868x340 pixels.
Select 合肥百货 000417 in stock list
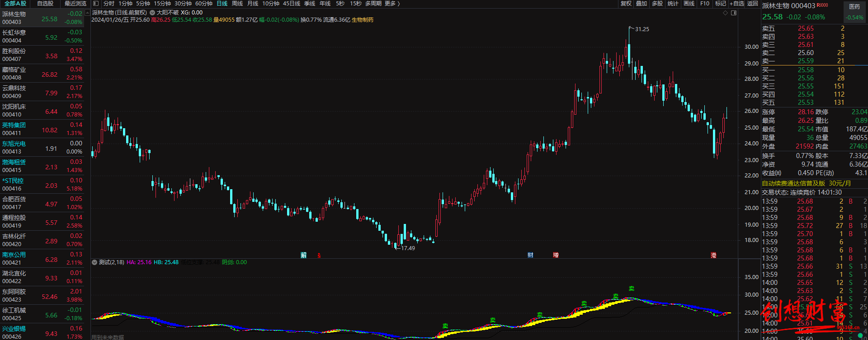(x=42, y=203)
